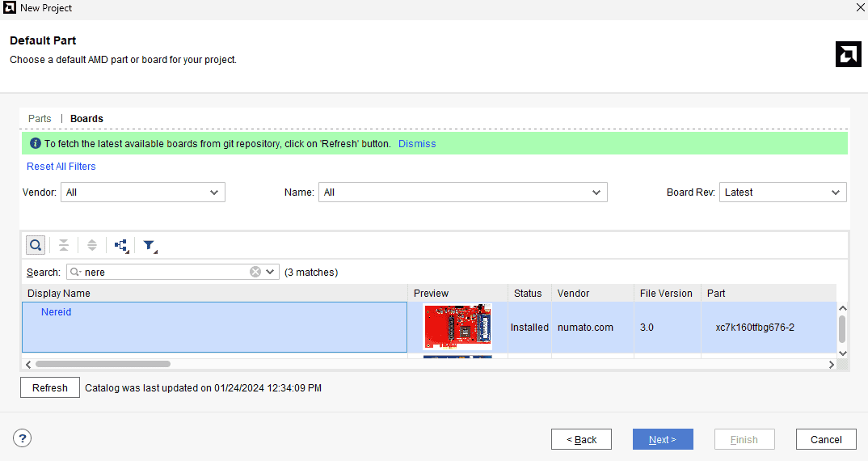Open the filter funnel toolbar icon
The height and width of the screenshot is (461, 868).
point(150,245)
